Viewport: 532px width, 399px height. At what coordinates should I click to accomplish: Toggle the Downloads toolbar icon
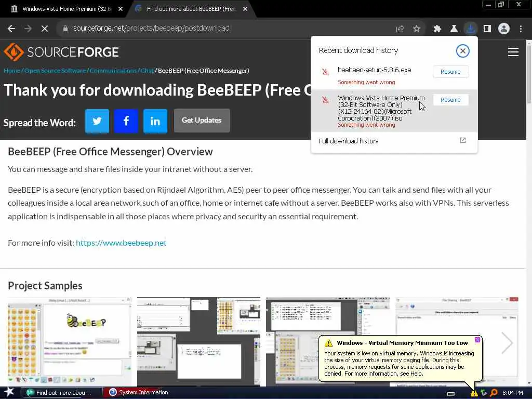point(471,29)
